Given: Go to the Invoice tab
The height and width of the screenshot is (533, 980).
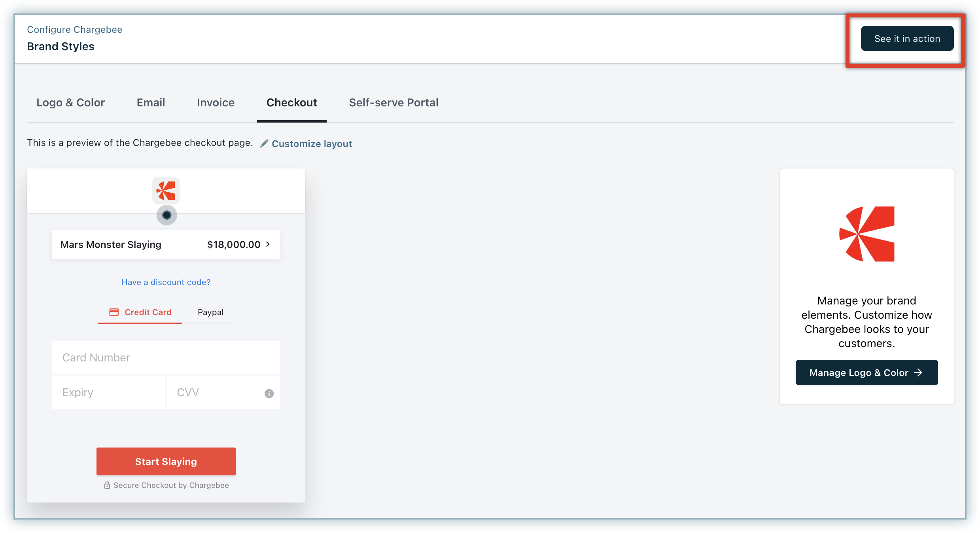Looking at the screenshot, I should [216, 103].
